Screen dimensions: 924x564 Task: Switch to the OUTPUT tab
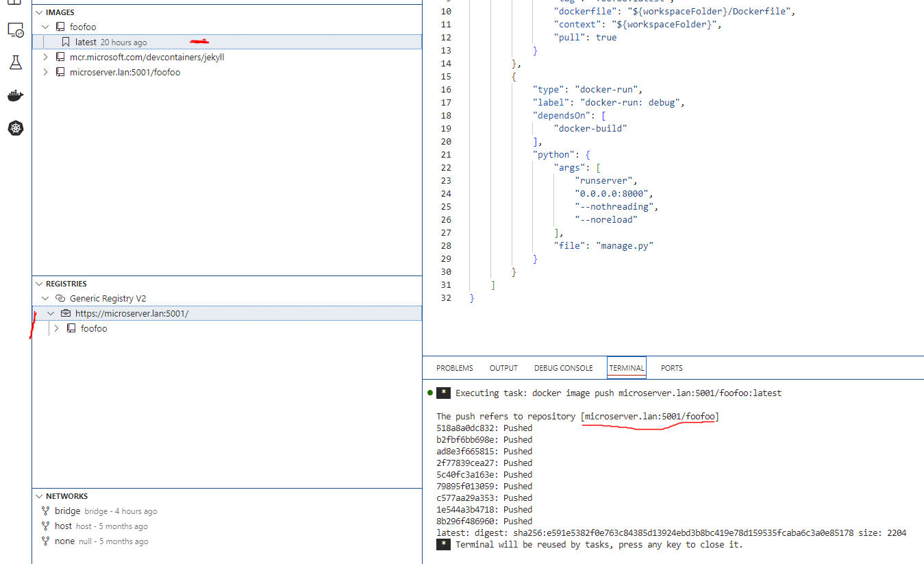(503, 368)
